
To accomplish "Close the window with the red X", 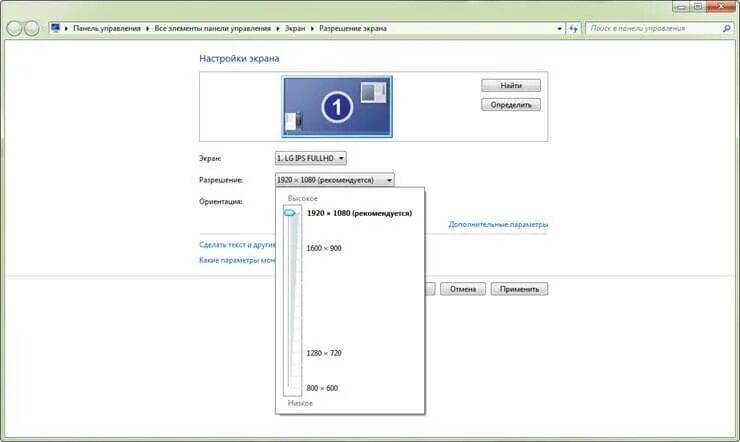I will [721, 7].
